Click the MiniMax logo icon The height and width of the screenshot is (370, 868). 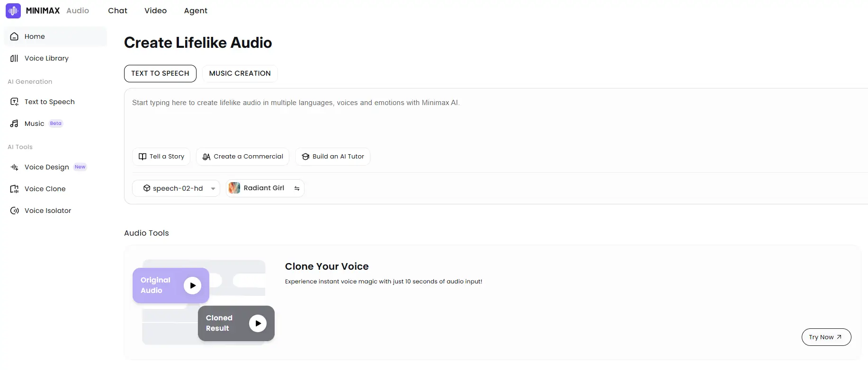coord(13,10)
